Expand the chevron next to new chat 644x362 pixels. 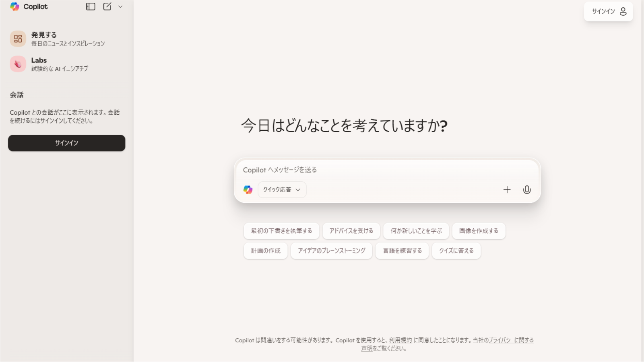tap(120, 7)
